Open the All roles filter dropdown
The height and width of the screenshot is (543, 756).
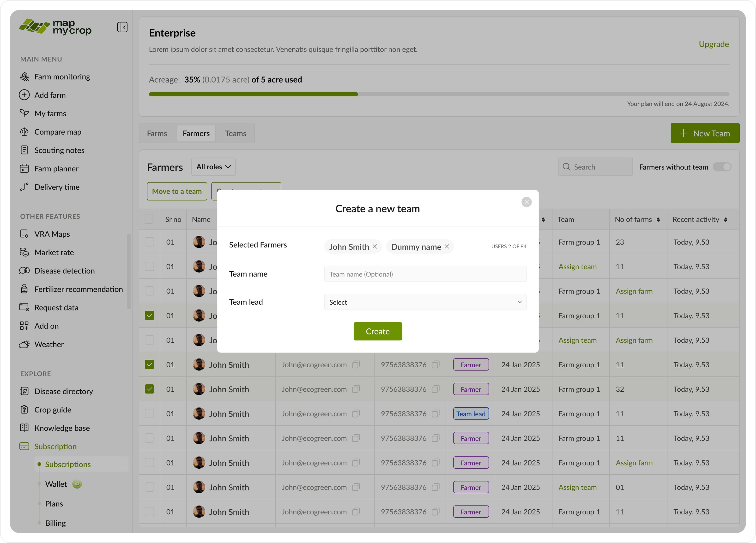tap(213, 167)
